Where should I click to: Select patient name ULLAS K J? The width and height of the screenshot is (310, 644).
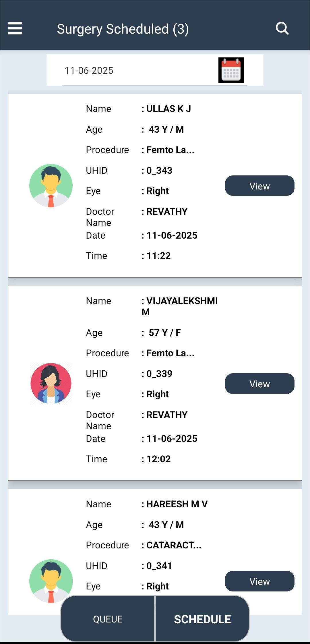tap(168, 109)
